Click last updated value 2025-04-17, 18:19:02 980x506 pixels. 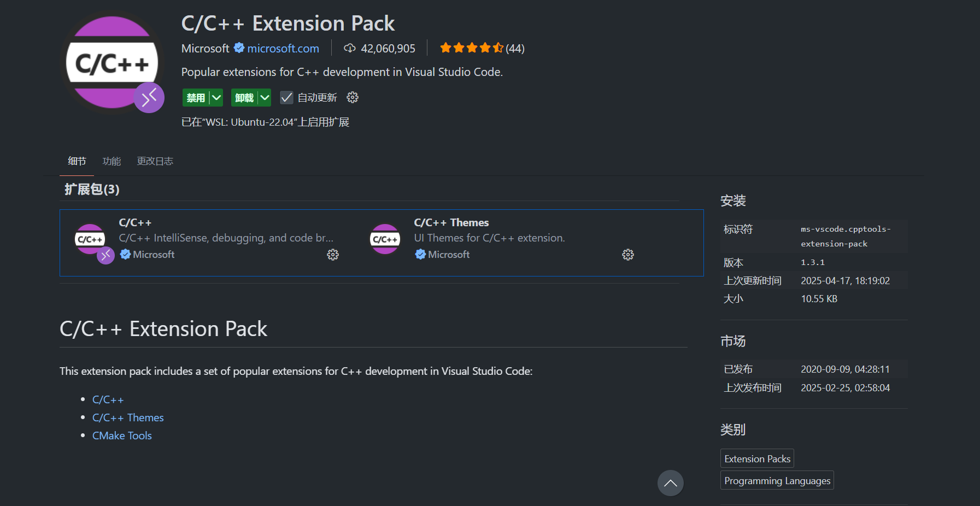pos(846,280)
